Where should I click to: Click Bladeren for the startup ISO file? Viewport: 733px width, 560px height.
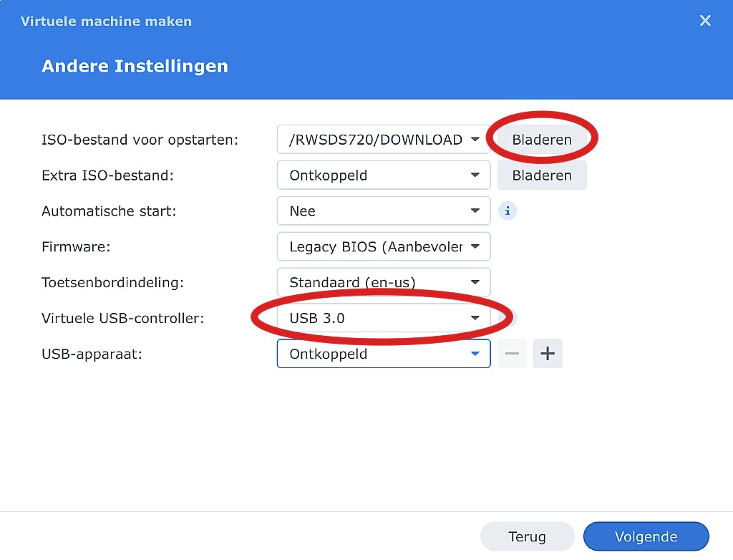[x=542, y=140]
